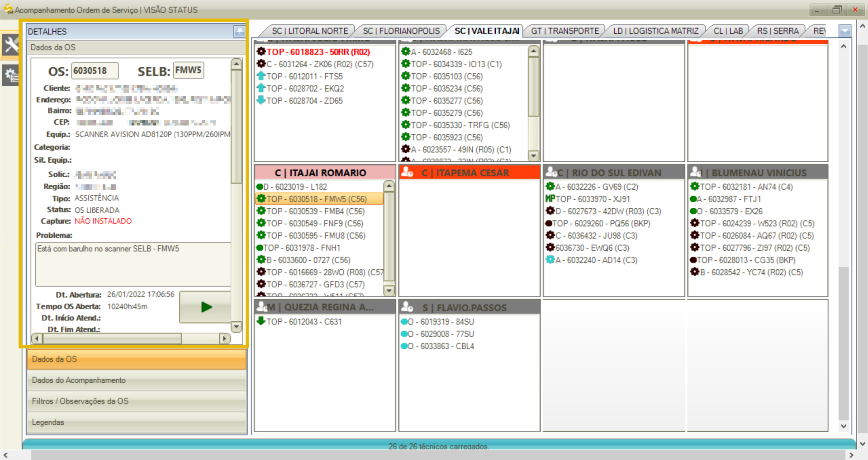Click cyan gear icon of A - 6032240 - AD14
Image resolution: width=868 pixels, height=460 pixels.
point(550,259)
